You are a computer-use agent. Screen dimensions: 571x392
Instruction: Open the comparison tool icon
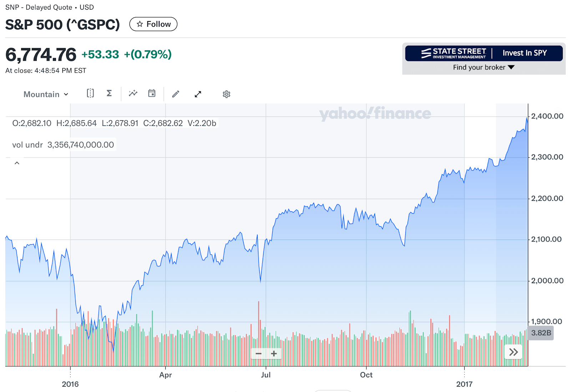click(90, 93)
